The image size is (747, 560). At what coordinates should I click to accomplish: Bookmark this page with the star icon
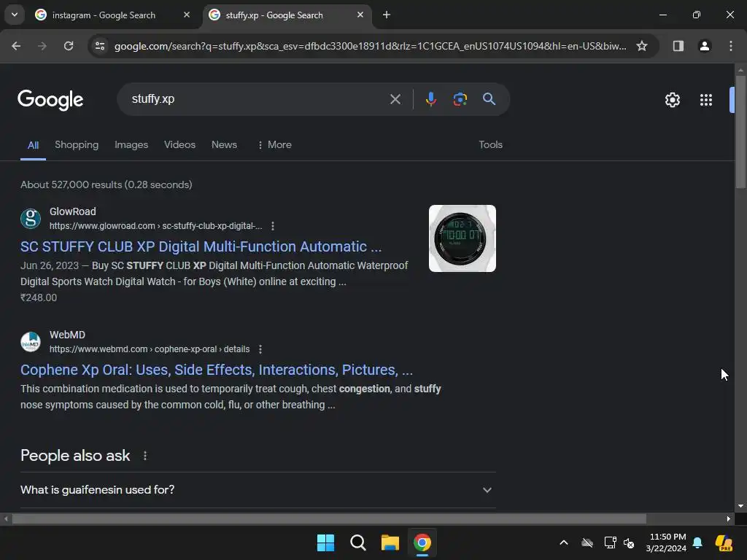click(642, 46)
